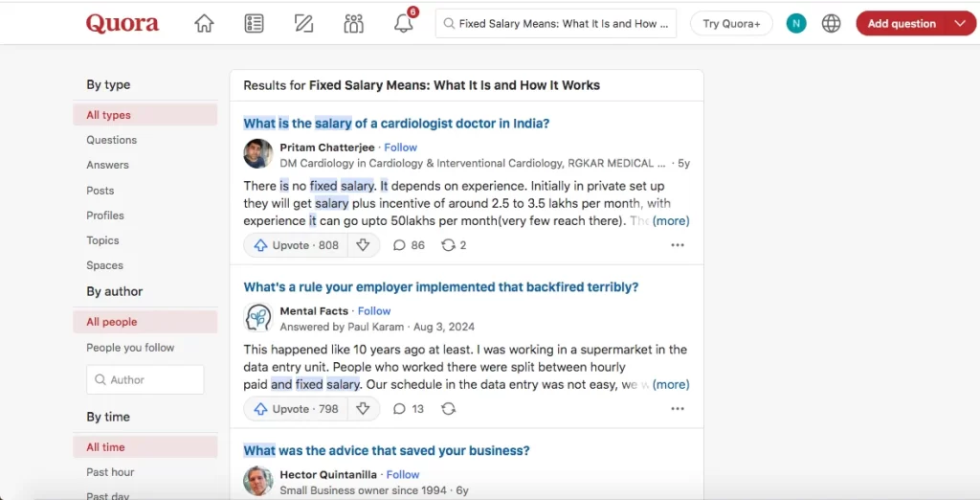Downvote the cardiologist salary answer
Screen dimensions: 980x500
363,245
